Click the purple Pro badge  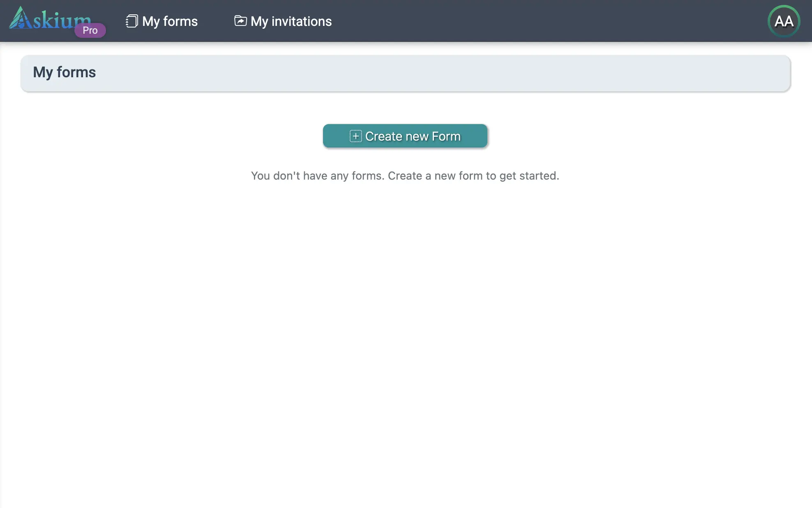click(x=90, y=30)
